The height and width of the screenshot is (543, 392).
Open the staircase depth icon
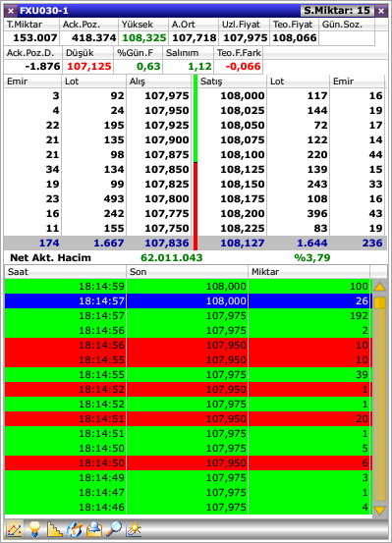coord(55,529)
